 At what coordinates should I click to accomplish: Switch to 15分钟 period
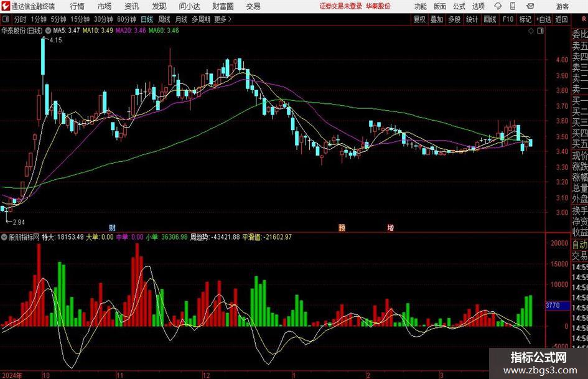[80, 19]
